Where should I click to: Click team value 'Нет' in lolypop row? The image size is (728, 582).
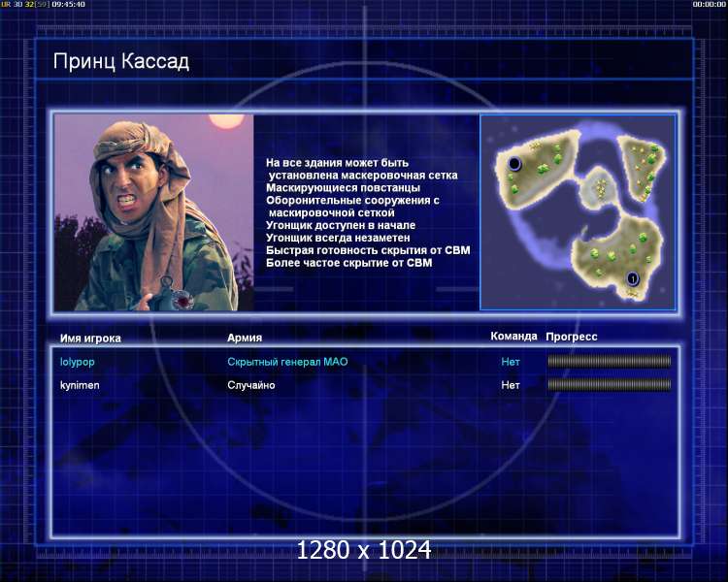click(x=511, y=362)
